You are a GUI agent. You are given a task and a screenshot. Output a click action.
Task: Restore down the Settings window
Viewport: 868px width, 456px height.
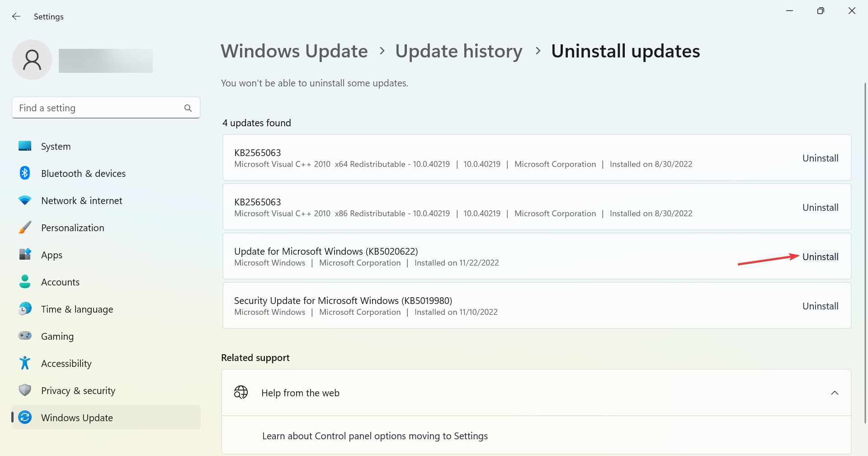coord(821,11)
